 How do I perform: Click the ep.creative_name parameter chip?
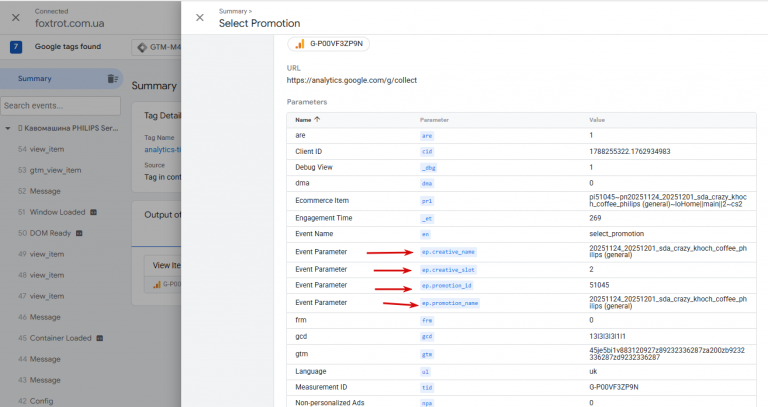pyautogui.click(x=447, y=253)
